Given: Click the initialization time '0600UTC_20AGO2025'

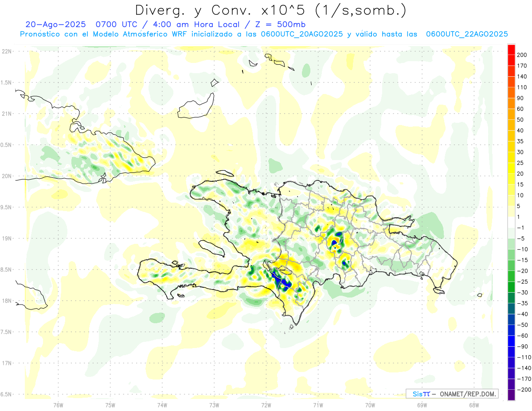Looking at the screenshot, I should coord(301,34).
